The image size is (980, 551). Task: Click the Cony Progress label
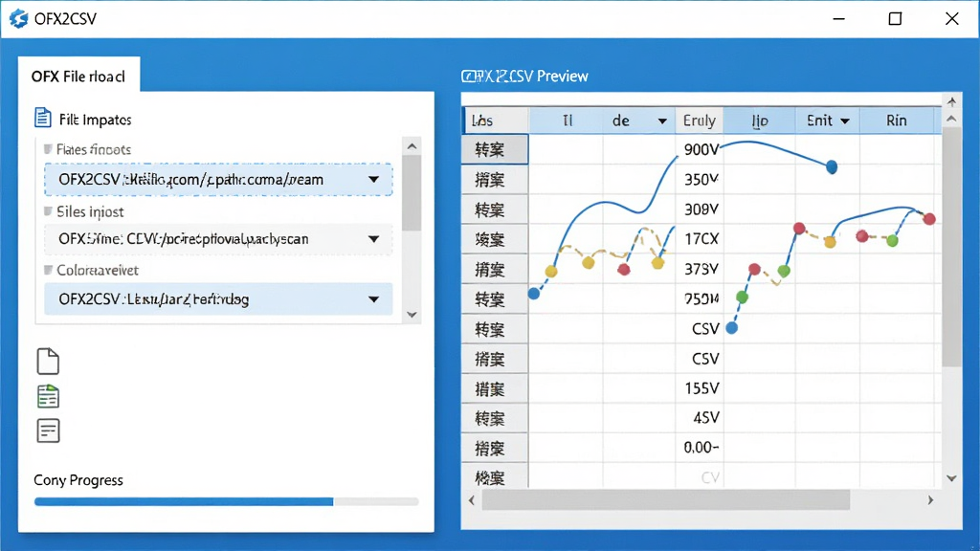pyautogui.click(x=78, y=480)
